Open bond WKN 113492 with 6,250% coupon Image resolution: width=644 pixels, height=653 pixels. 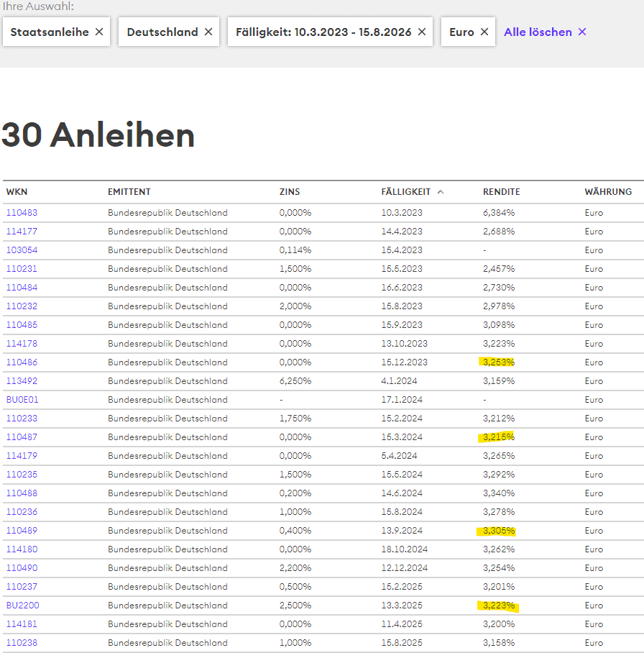click(22, 381)
